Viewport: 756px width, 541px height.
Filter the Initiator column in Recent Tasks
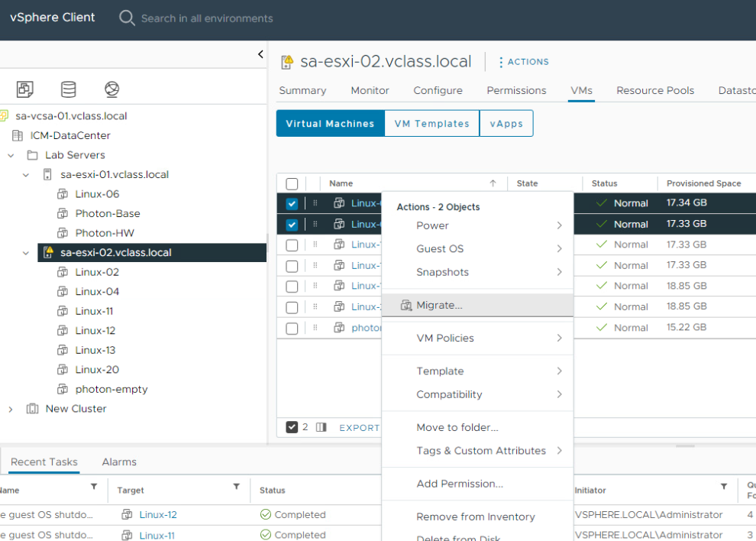724,487
